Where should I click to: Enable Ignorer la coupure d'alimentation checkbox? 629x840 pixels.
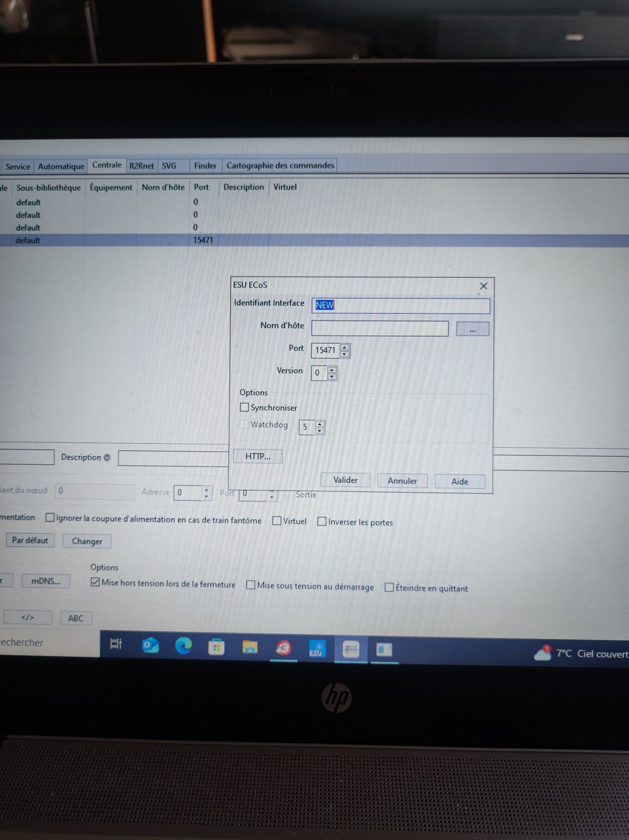(50, 518)
